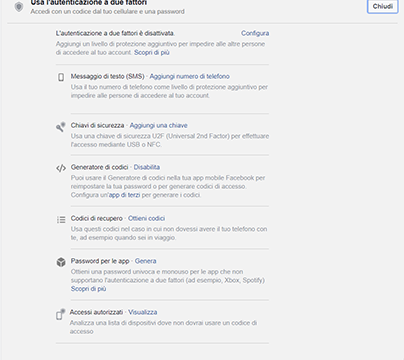
Task: Follow Scopri di più under the disabled notice
Action: (x=152, y=52)
